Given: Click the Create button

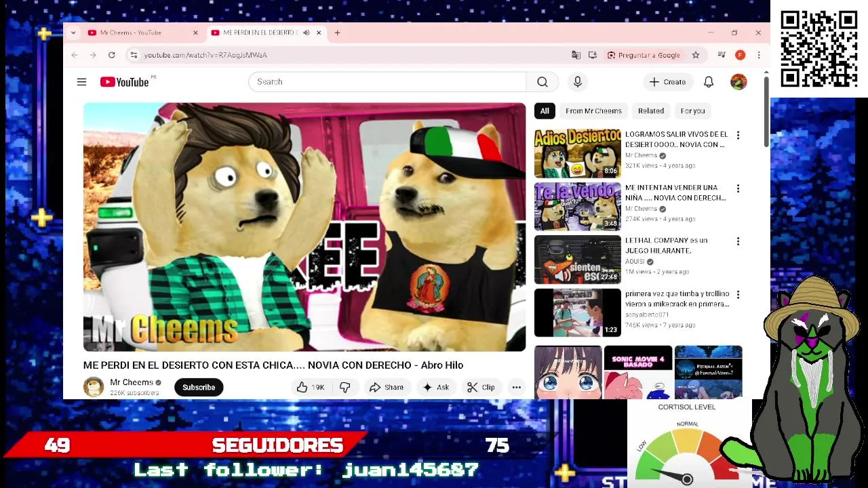Looking at the screenshot, I should click(x=668, y=82).
